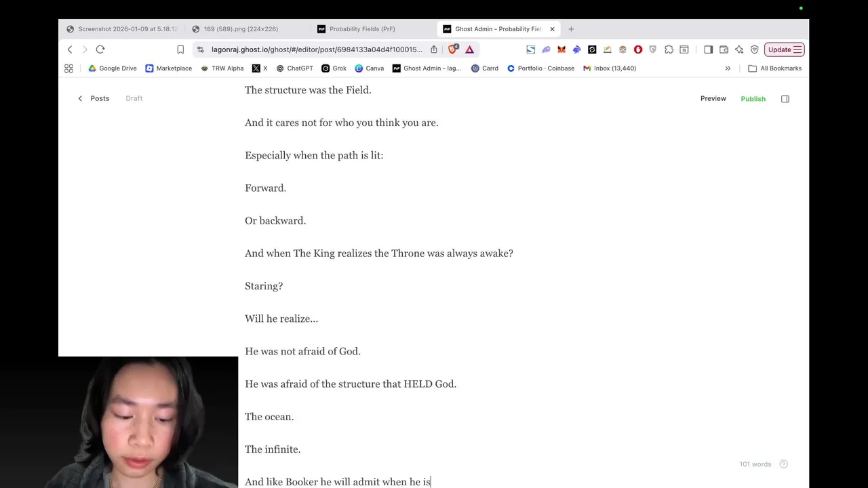Open the Extensions puzzle piece menu
This screenshot has height=488, width=868.
[x=669, y=49]
